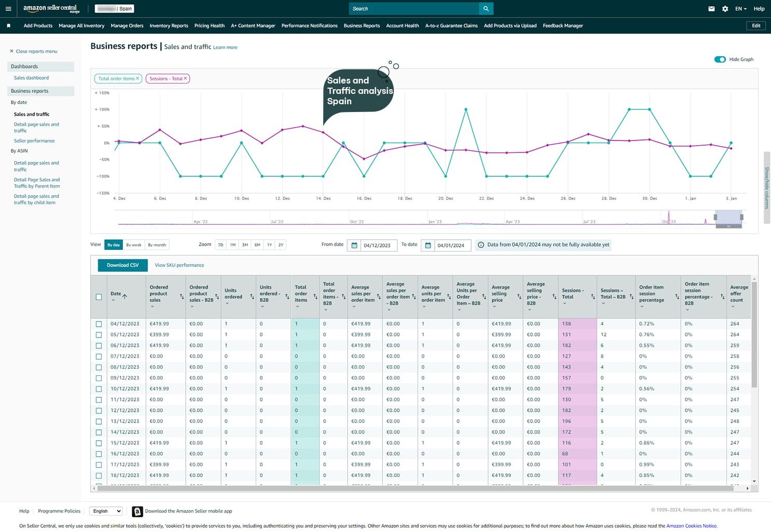
Task: Open the From date calendar icon
Action: pos(354,245)
